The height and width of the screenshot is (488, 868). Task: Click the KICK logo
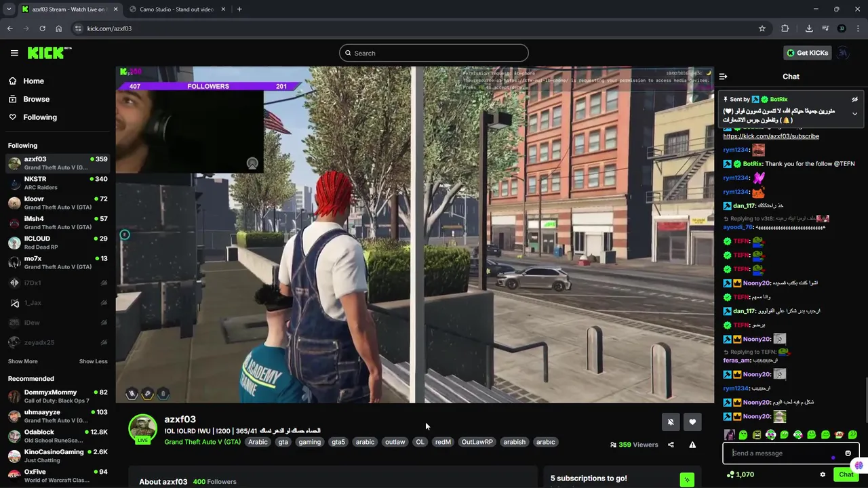pyautogui.click(x=50, y=53)
